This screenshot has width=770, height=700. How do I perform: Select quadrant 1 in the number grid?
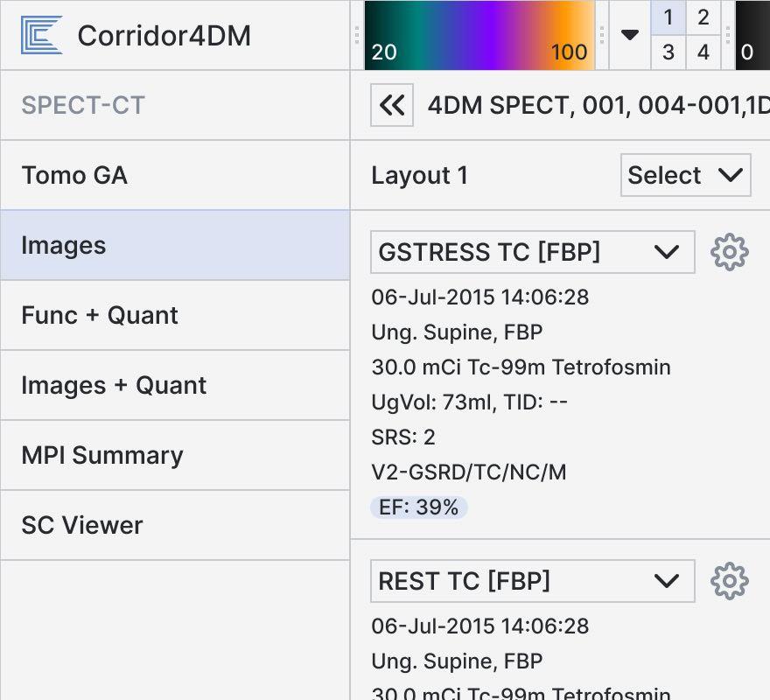(668, 17)
